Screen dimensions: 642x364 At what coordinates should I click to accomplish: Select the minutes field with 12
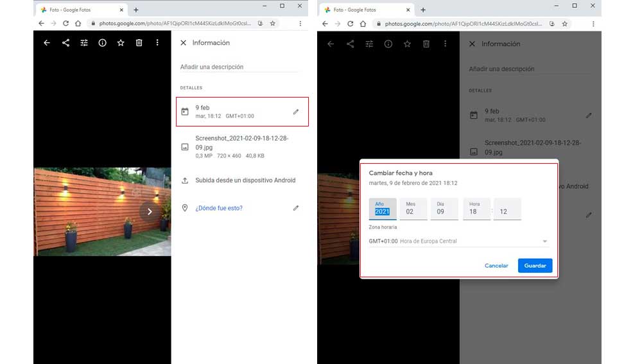(507, 209)
